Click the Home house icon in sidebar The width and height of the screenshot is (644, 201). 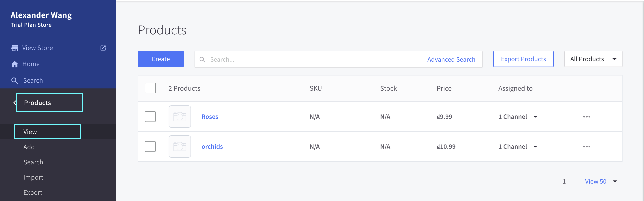15,64
